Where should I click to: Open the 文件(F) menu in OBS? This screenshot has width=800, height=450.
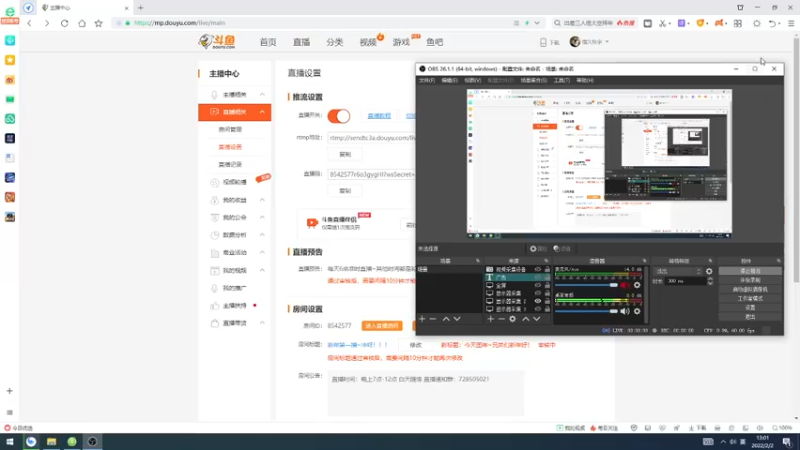point(427,81)
